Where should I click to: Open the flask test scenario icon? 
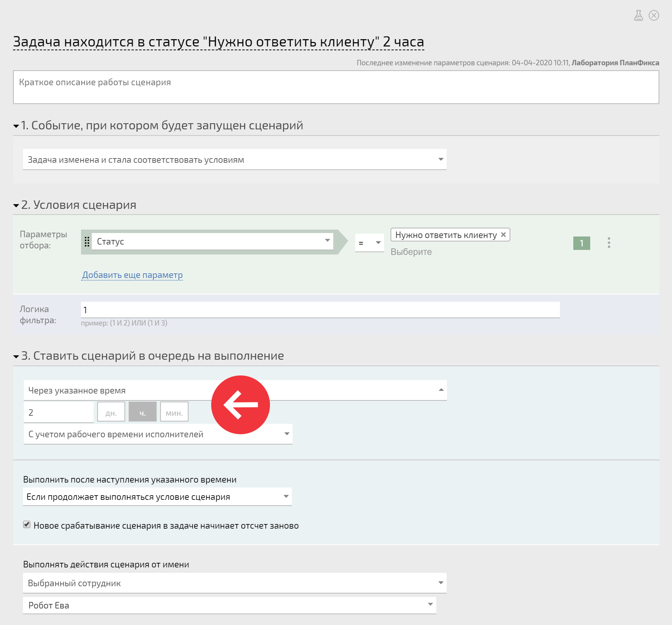pyautogui.click(x=638, y=15)
